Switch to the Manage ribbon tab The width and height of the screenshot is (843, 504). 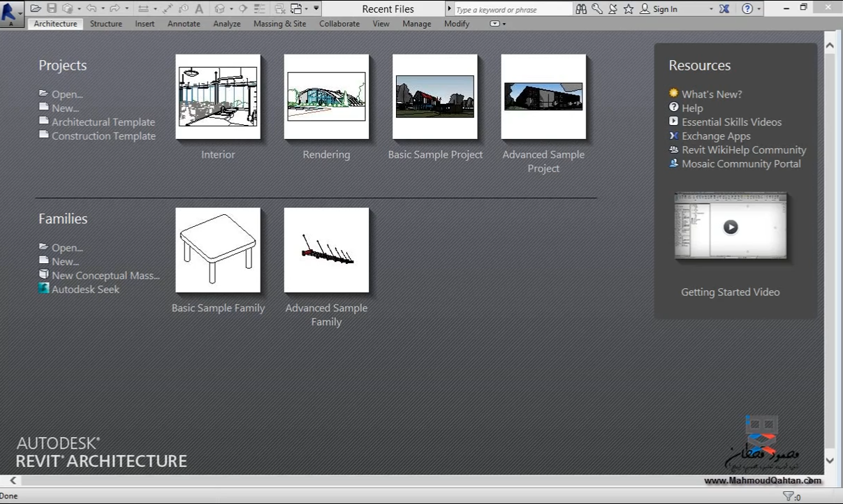click(x=417, y=24)
